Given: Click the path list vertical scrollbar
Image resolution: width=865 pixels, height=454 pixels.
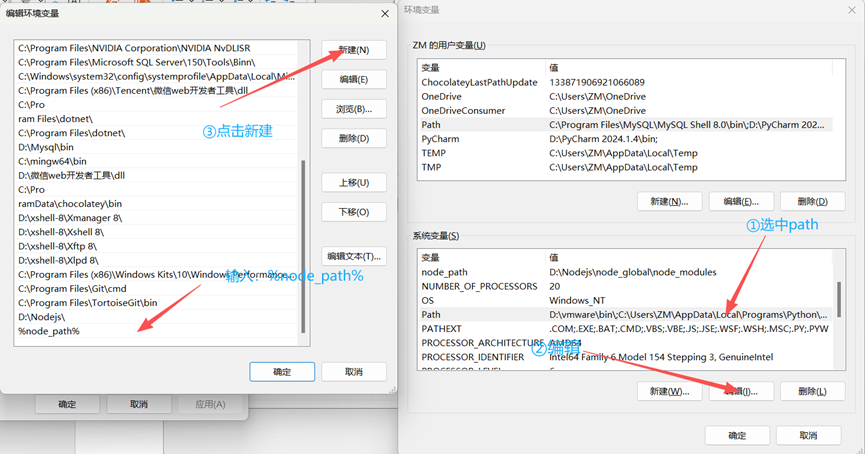Looking at the screenshot, I should [x=303, y=247].
